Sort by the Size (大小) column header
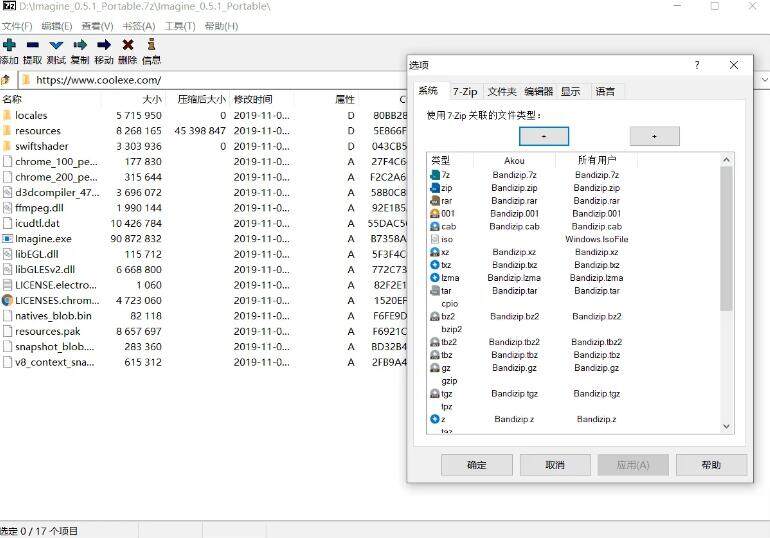Screen dimensions: 770x538 pos(134,99)
